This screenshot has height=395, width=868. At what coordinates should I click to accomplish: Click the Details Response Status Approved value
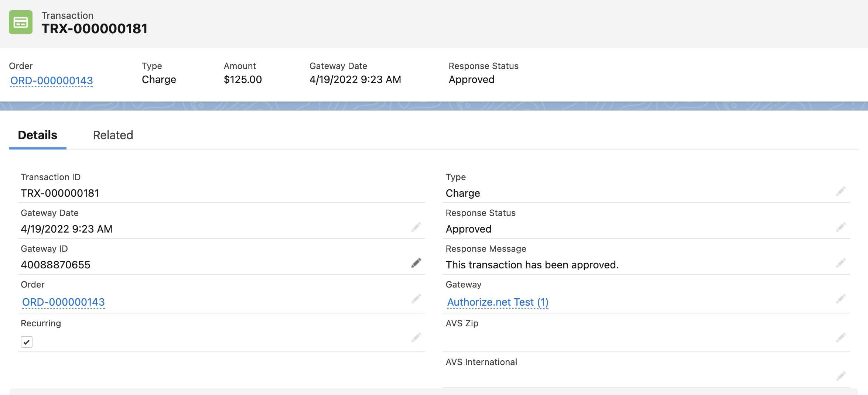tap(468, 229)
